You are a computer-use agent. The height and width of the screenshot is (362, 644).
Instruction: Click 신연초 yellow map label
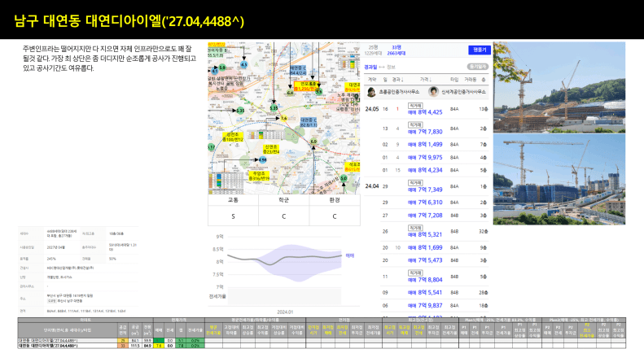pyautogui.click(x=271, y=150)
